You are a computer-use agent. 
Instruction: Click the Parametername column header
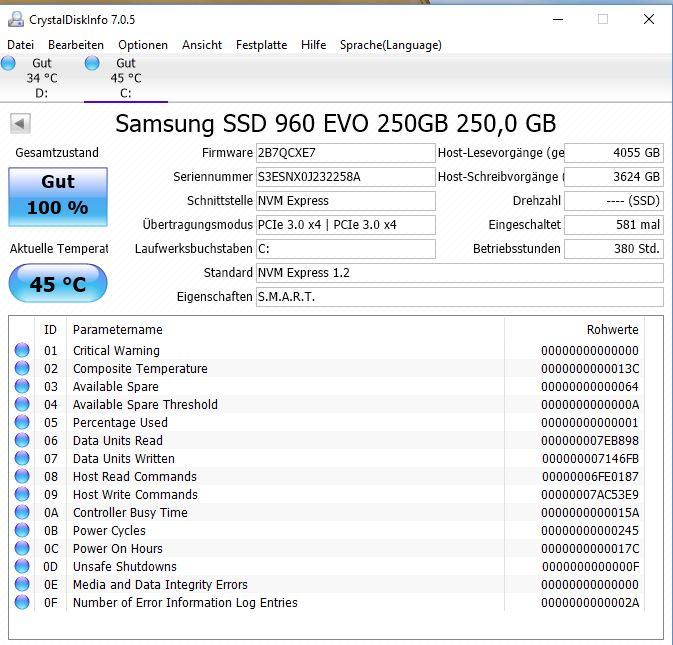point(285,330)
